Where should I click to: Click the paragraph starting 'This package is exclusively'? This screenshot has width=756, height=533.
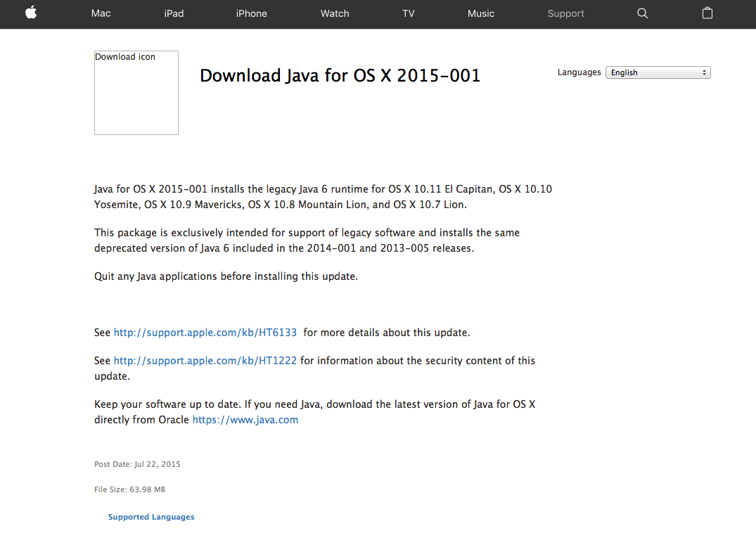point(307,240)
